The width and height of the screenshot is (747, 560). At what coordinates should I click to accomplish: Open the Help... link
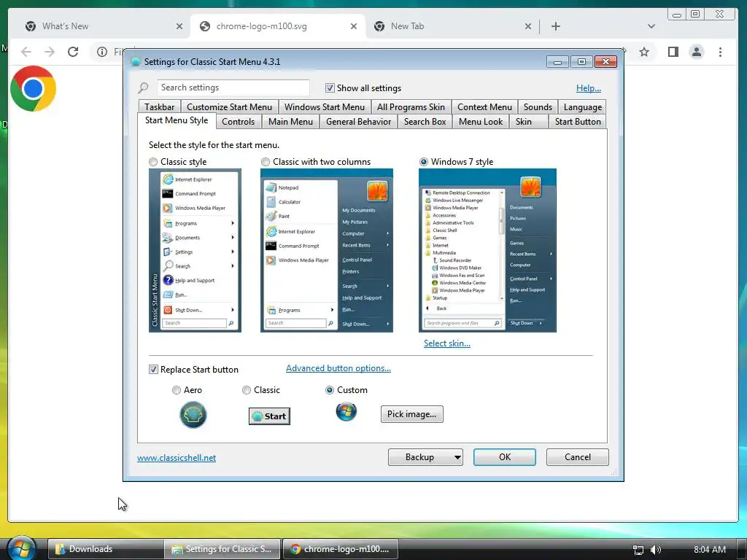(x=589, y=88)
